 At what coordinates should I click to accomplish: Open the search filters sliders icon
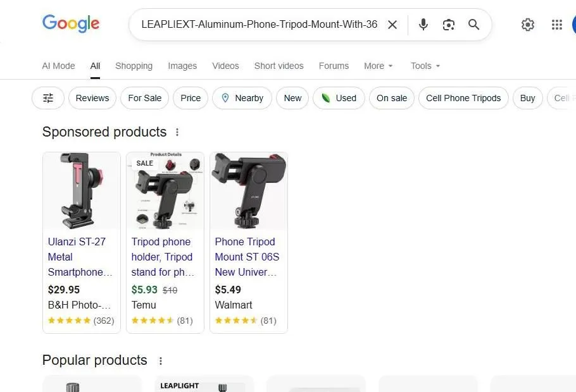coord(47,98)
